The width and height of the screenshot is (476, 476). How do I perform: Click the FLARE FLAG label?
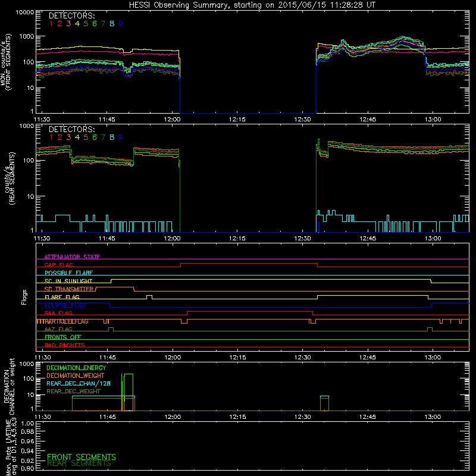pos(62,297)
